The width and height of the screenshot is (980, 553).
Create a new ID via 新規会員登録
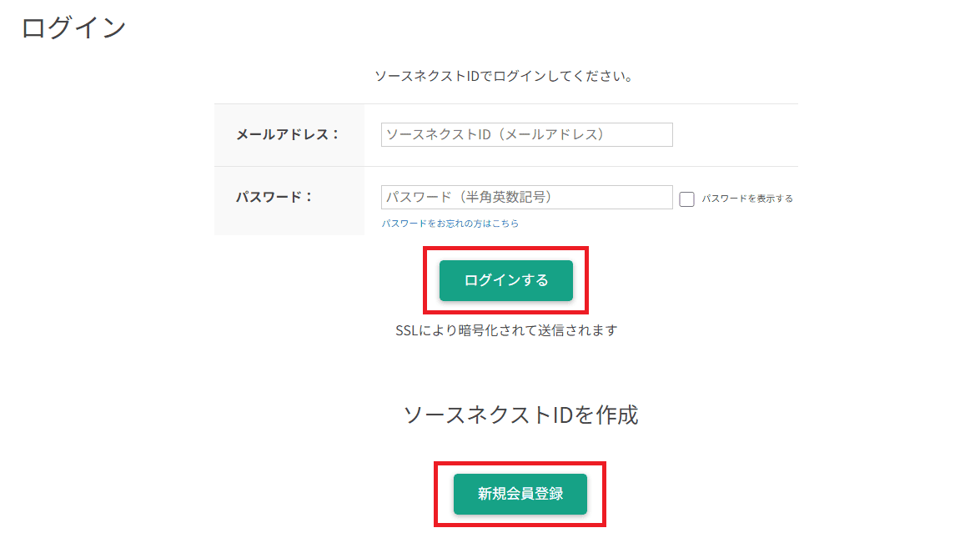point(520,495)
